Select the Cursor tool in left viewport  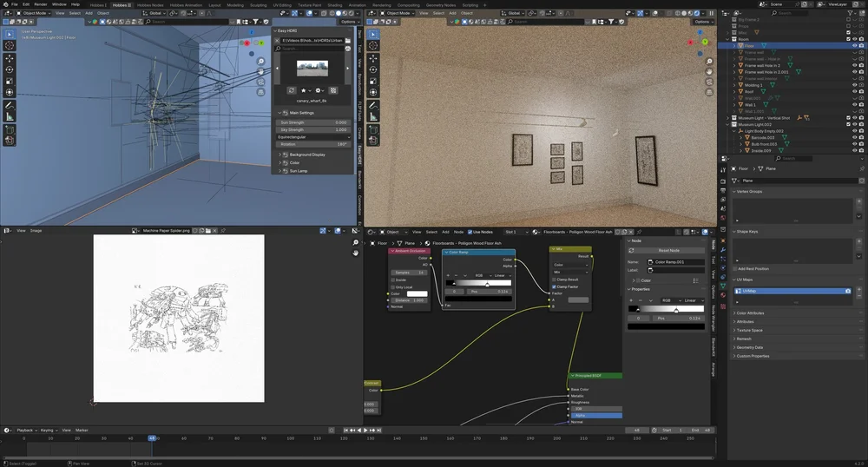point(10,45)
